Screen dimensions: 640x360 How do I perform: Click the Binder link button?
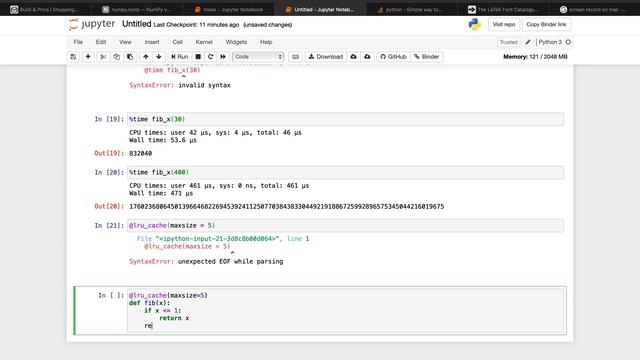tap(427, 57)
